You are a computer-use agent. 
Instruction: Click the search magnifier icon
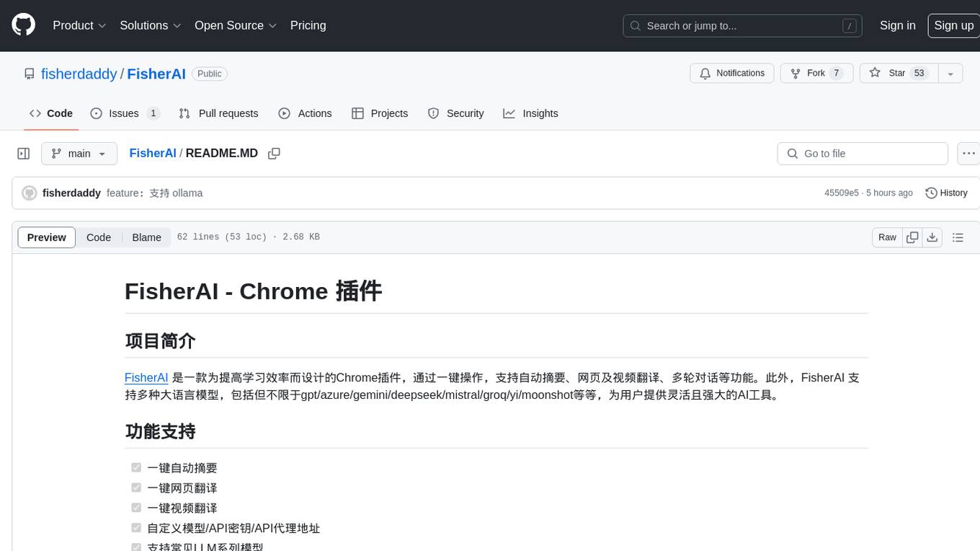click(x=636, y=26)
